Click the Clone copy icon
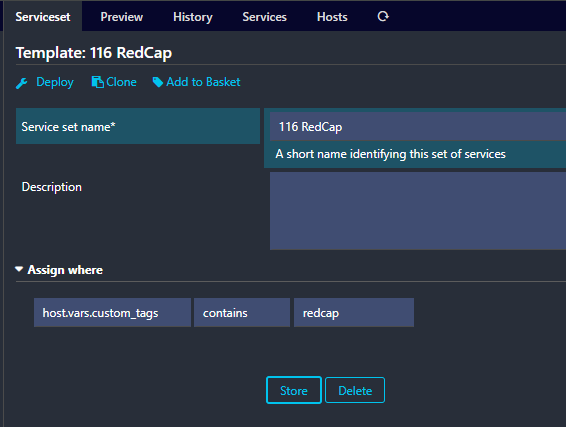Image resolution: width=566 pixels, height=427 pixels. (97, 82)
